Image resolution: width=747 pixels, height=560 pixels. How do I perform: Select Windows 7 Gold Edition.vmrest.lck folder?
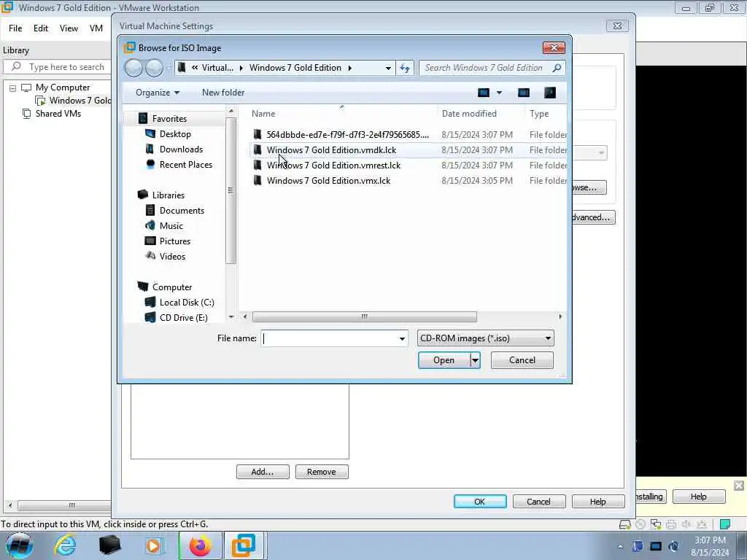coord(409,165)
